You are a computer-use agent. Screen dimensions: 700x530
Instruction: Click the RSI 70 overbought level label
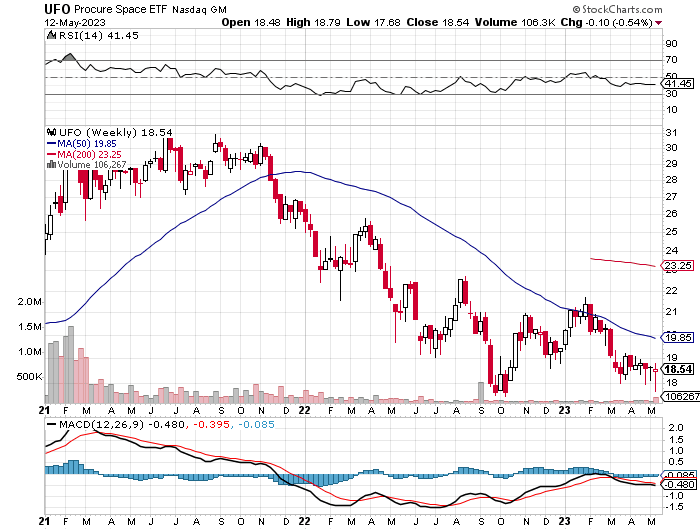(x=671, y=59)
